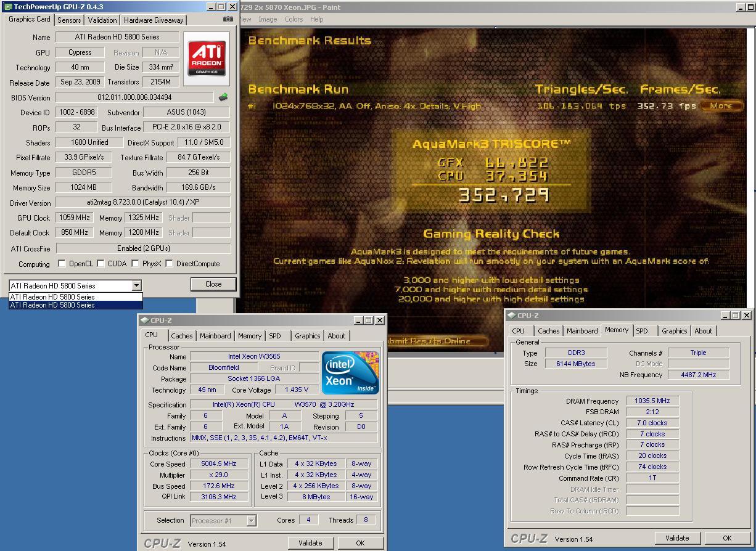Open the GPU selection dropdown arrow in GPU-Z

[x=136, y=285]
